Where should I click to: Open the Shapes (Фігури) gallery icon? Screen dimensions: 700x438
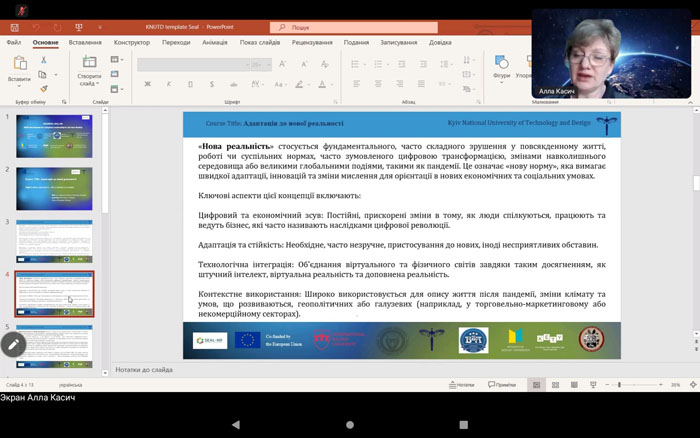501,63
